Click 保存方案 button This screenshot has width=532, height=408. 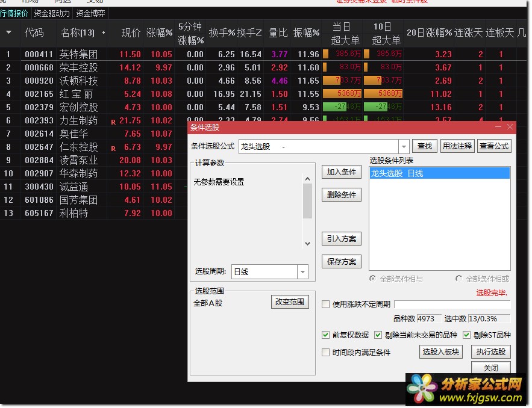(x=342, y=262)
